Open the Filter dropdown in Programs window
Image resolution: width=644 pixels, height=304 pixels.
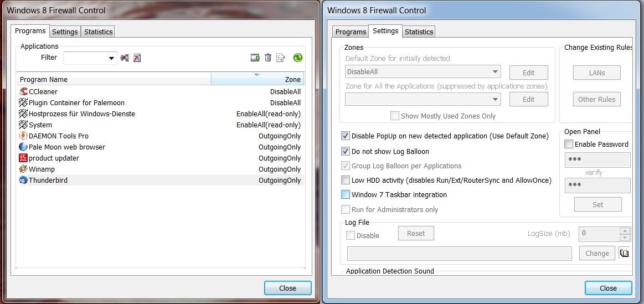111,58
